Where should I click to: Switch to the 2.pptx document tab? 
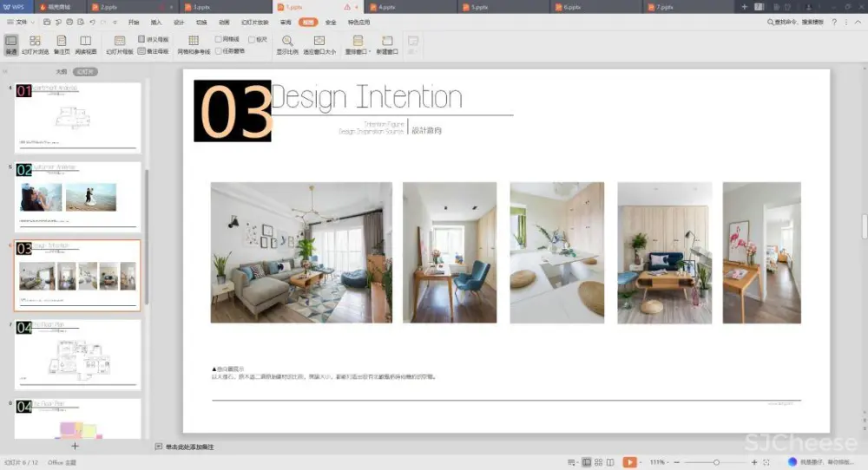coord(109,7)
